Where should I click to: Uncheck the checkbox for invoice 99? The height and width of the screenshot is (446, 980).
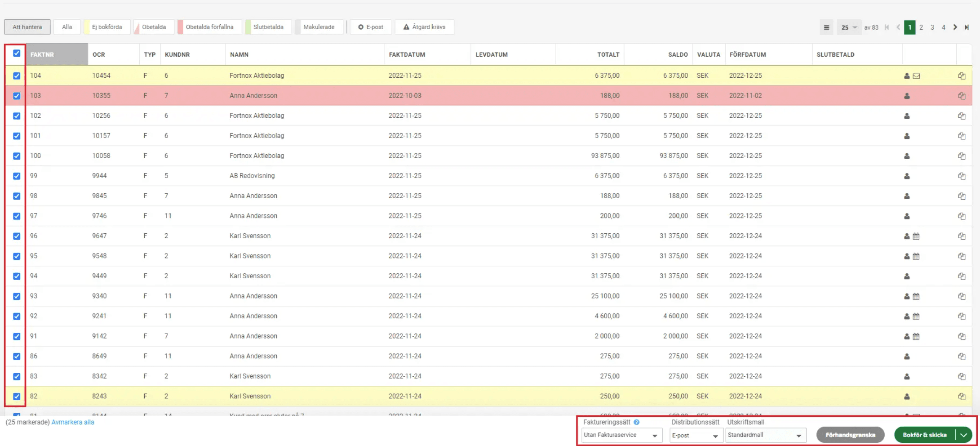coord(17,176)
